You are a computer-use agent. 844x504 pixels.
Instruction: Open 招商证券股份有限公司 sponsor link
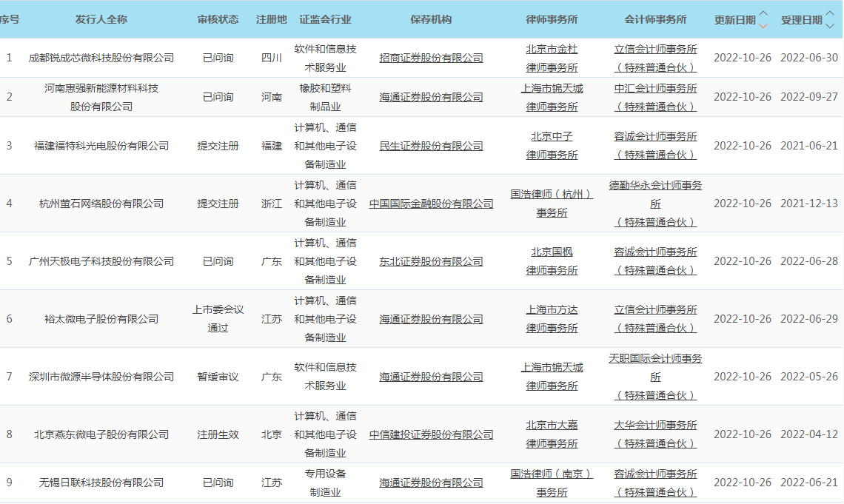point(431,58)
